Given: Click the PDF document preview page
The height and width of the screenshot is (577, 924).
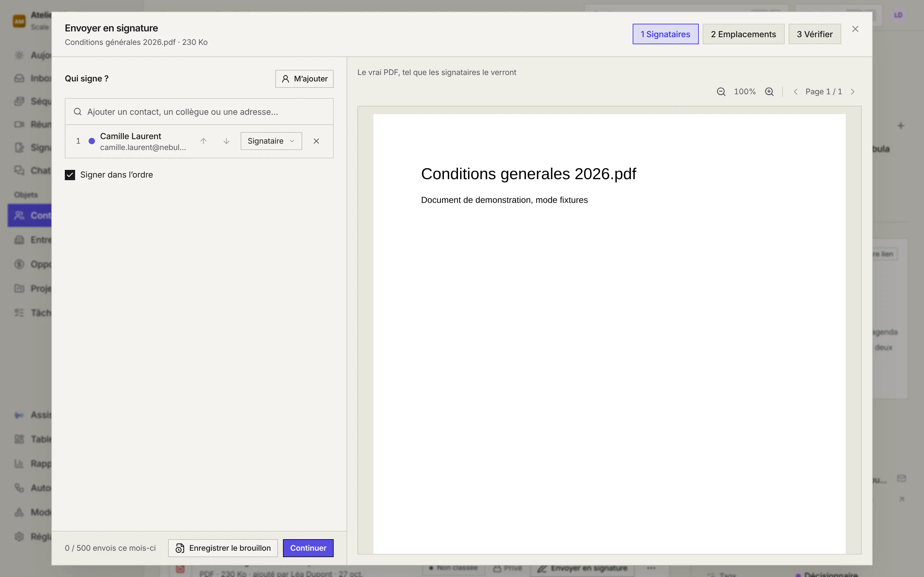Looking at the screenshot, I should coord(609,334).
